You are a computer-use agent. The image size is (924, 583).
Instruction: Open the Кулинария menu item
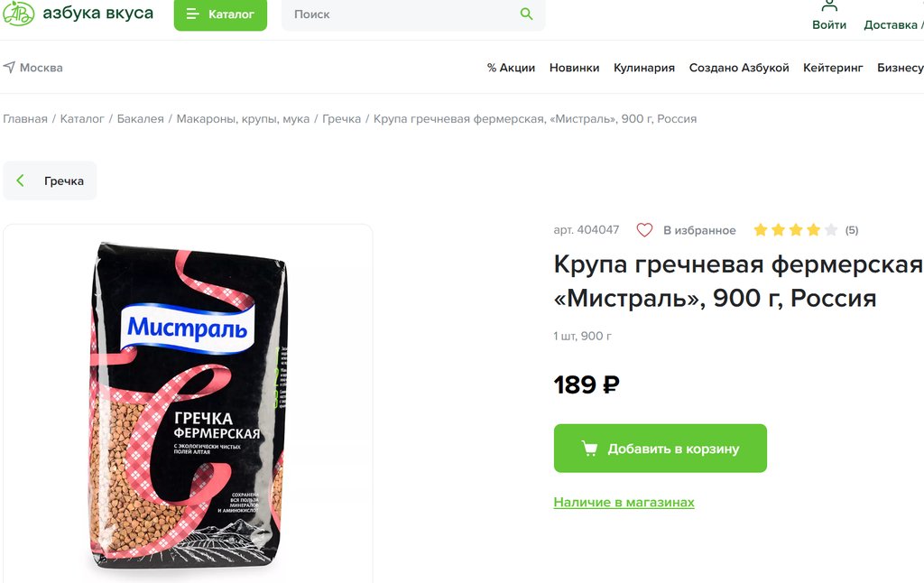[644, 68]
